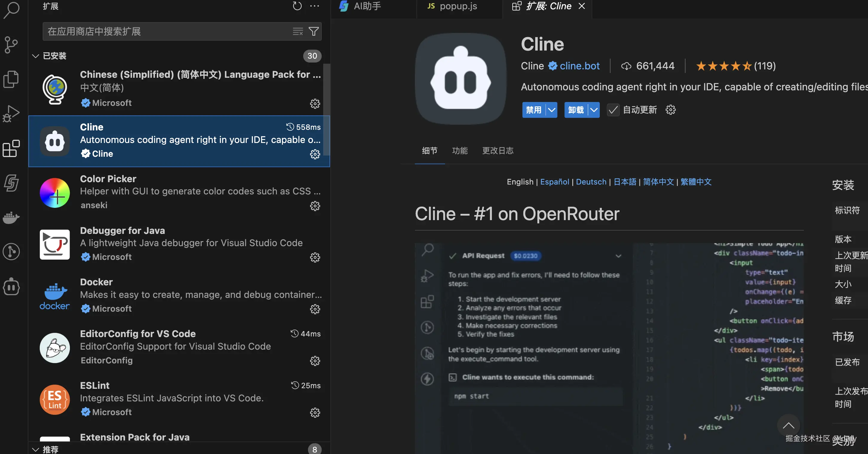Screen dimensions: 868x454
Task: Open the Source Control view
Action: pyautogui.click(x=11, y=45)
